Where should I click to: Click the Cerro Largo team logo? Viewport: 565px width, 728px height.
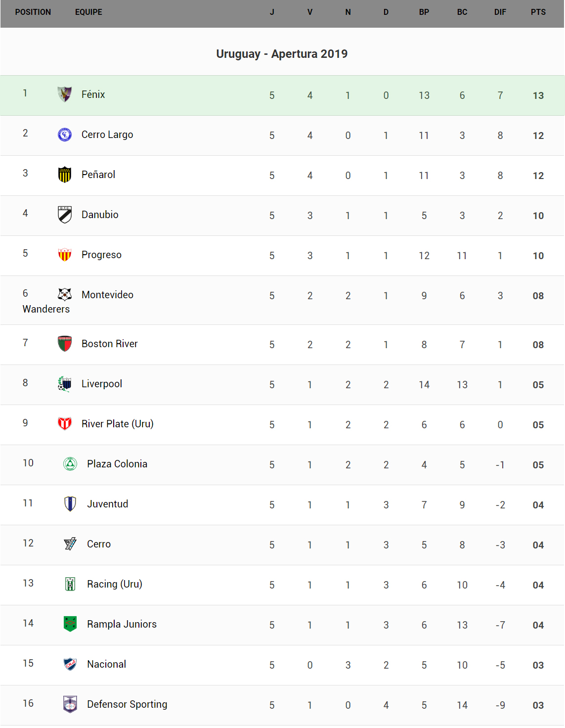coord(65,135)
